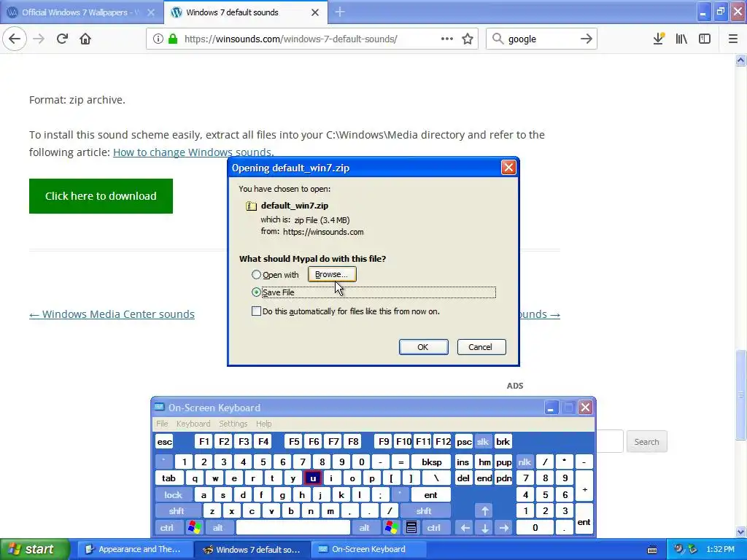Bookmark this page with star icon

pyautogui.click(x=468, y=39)
